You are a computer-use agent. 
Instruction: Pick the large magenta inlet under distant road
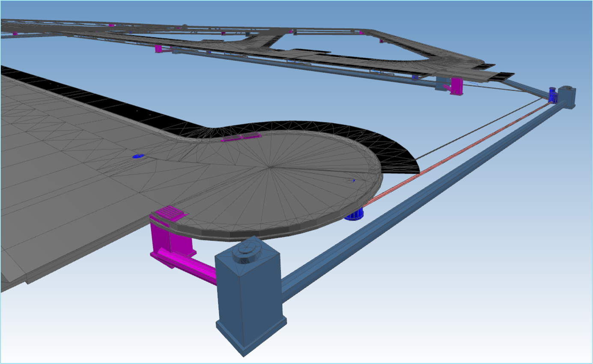pos(456,86)
